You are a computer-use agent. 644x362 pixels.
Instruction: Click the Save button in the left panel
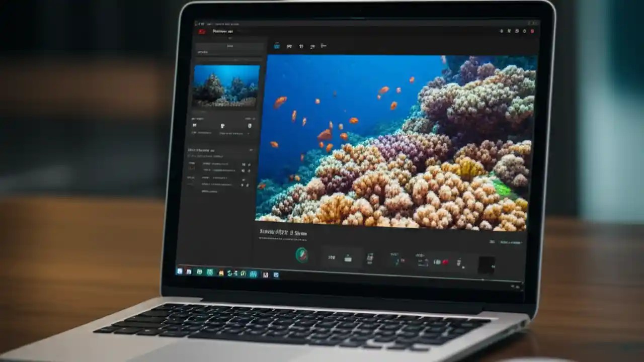[x=230, y=46]
